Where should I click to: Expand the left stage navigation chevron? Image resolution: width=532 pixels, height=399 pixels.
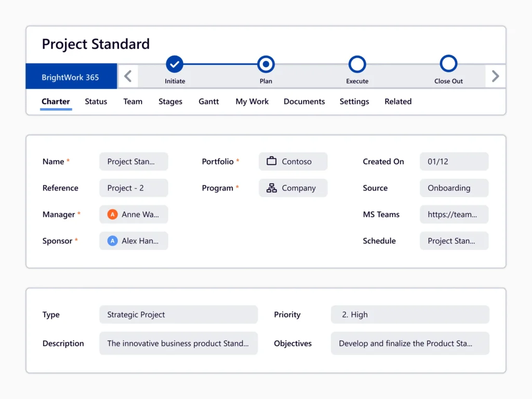click(x=128, y=76)
